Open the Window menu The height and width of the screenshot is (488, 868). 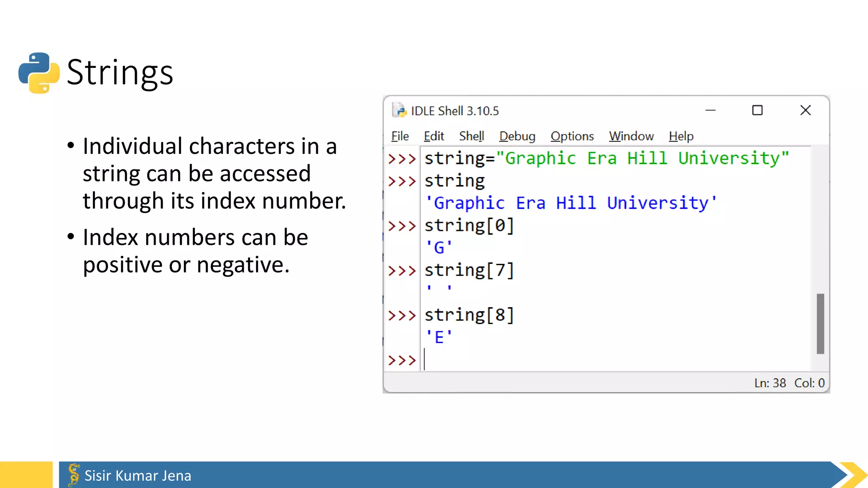click(631, 136)
